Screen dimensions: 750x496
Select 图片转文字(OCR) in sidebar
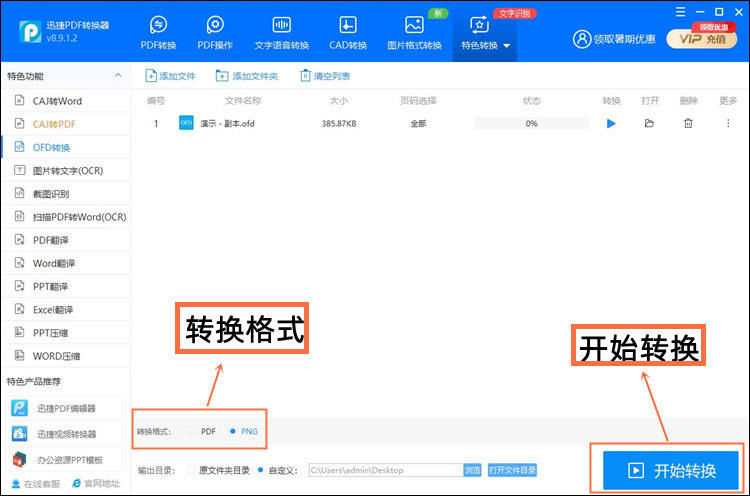click(66, 170)
